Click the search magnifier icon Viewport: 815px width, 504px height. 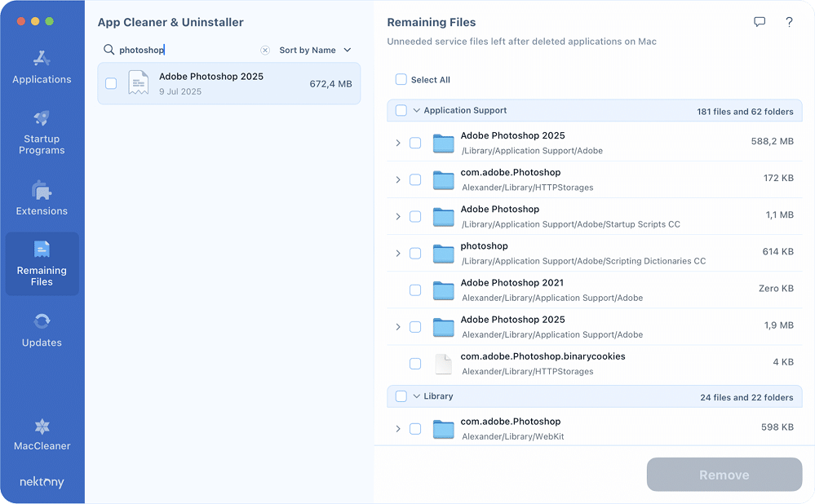tap(109, 50)
